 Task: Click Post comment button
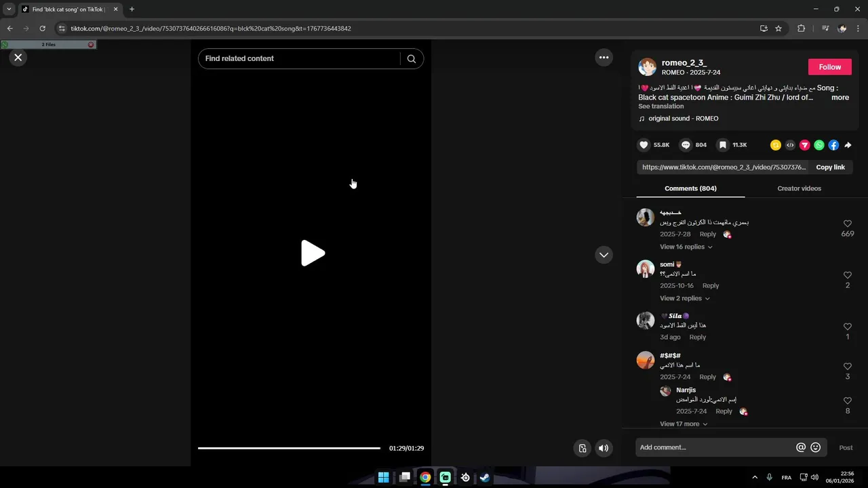pos(846,448)
